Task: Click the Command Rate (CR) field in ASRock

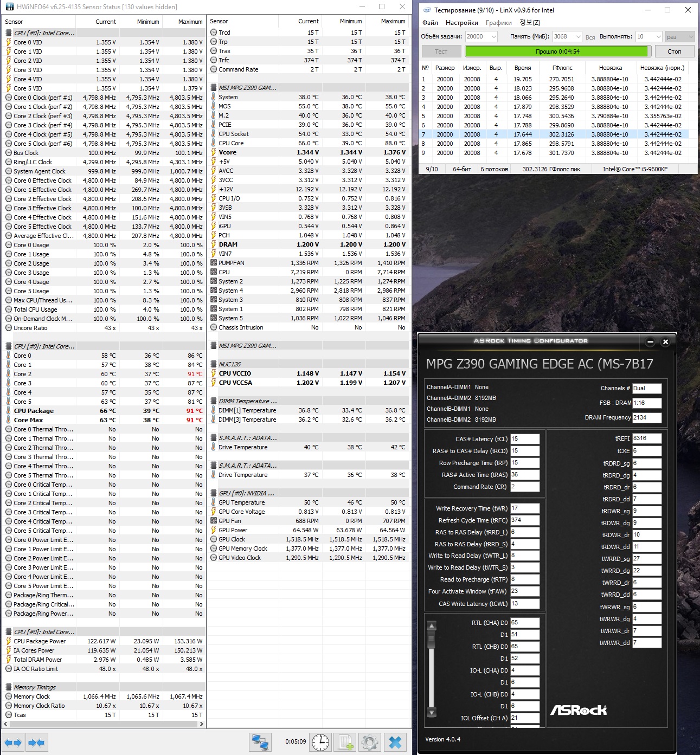Action: point(525,487)
